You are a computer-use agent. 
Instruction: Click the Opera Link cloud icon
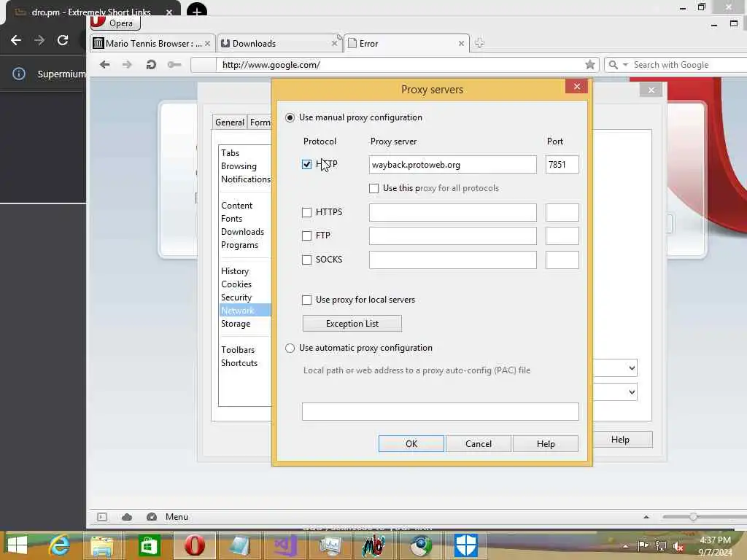(x=127, y=517)
